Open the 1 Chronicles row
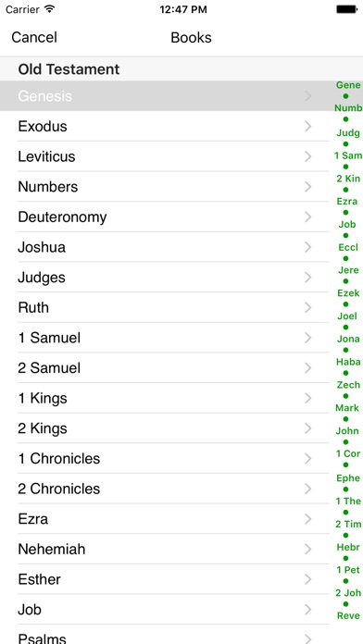 click(165, 458)
